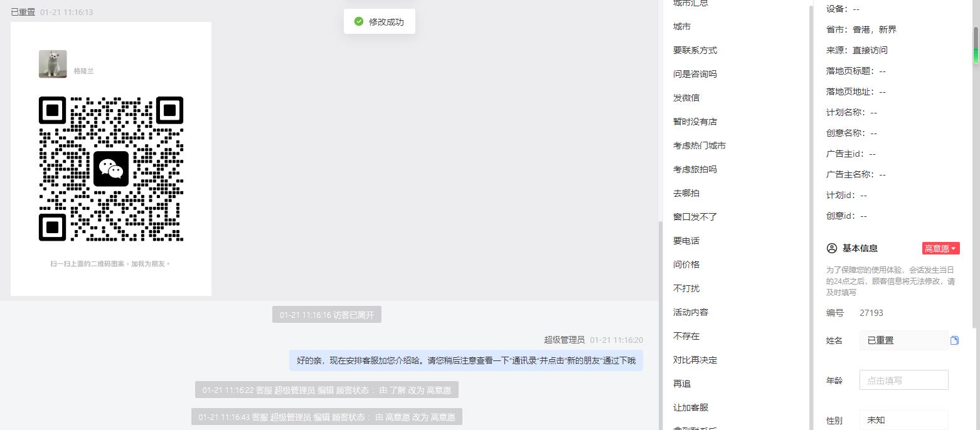Click the 超级管理员 sender name above the reply
Image resolution: width=980 pixels, height=430 pixels.
[x=564, y=340]
